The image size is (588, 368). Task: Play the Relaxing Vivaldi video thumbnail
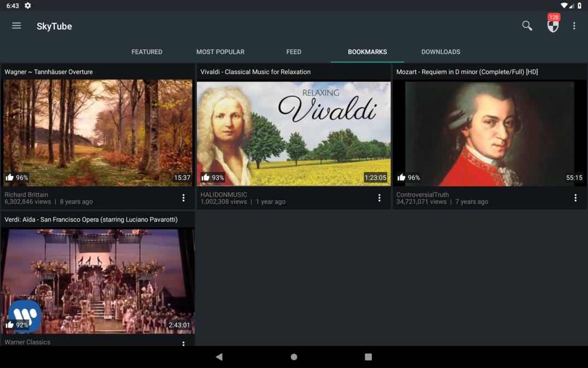[294, 133]
